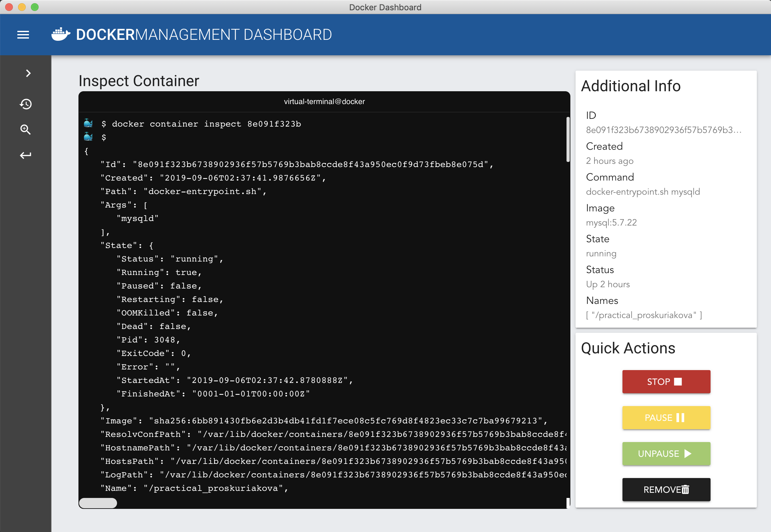The height and width of the screenshot is (532, 771).
Task: Click the terminal horizontal scrollbar thumb
Action: tap(98, 503)
